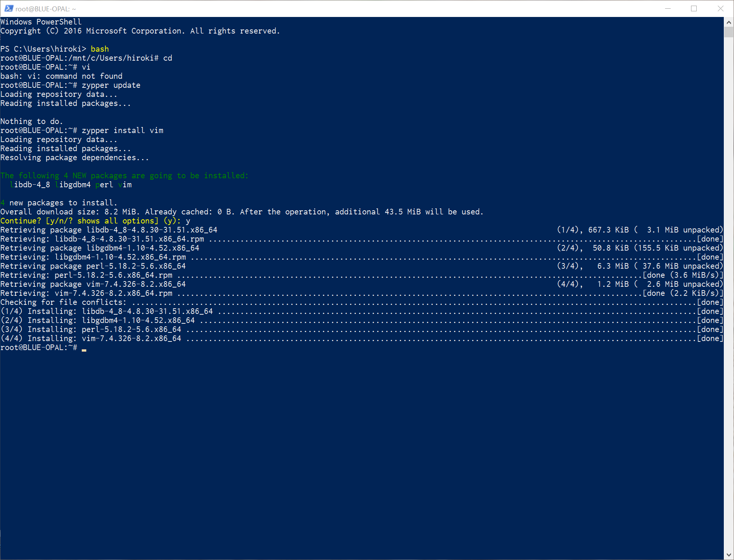Click the vertical scrollbar thumb
The height and width of the screenshot is (560, 734).
coord(729,32)
